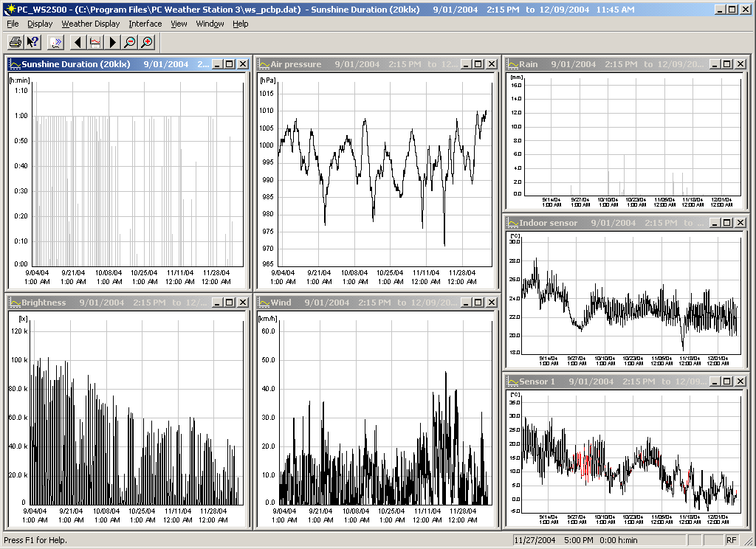Open the File menu

[x=13, y=24]
